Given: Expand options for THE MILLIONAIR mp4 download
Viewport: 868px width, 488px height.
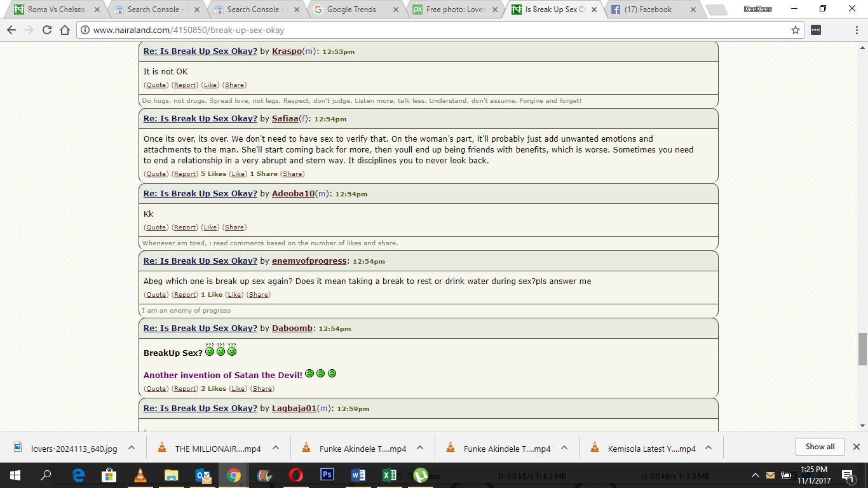Looking at the screenshot, I should click(276, 448).
